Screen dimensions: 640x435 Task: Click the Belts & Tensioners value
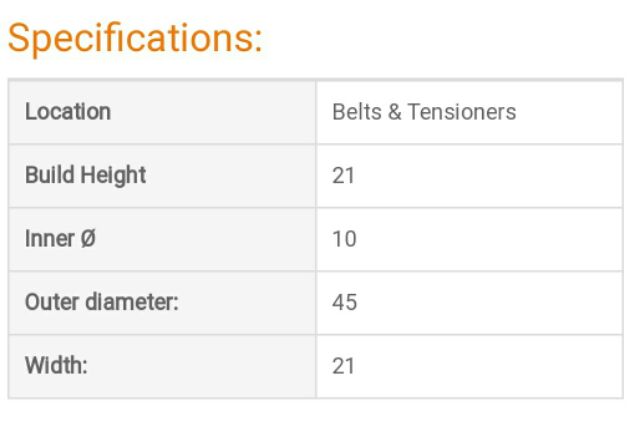click(x=424, y=112)
